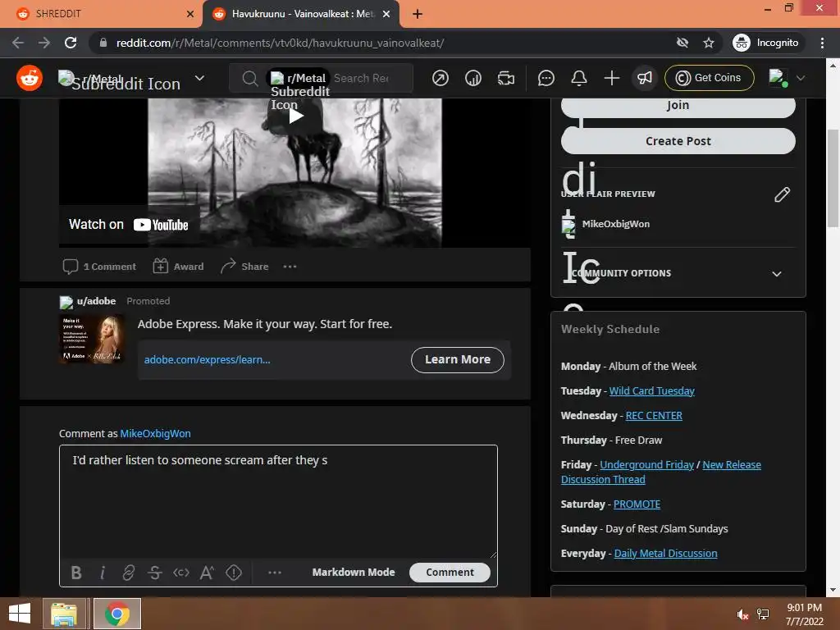
Task: Switch to the SHREDDIT tab
Action: [x=102, y=14]
